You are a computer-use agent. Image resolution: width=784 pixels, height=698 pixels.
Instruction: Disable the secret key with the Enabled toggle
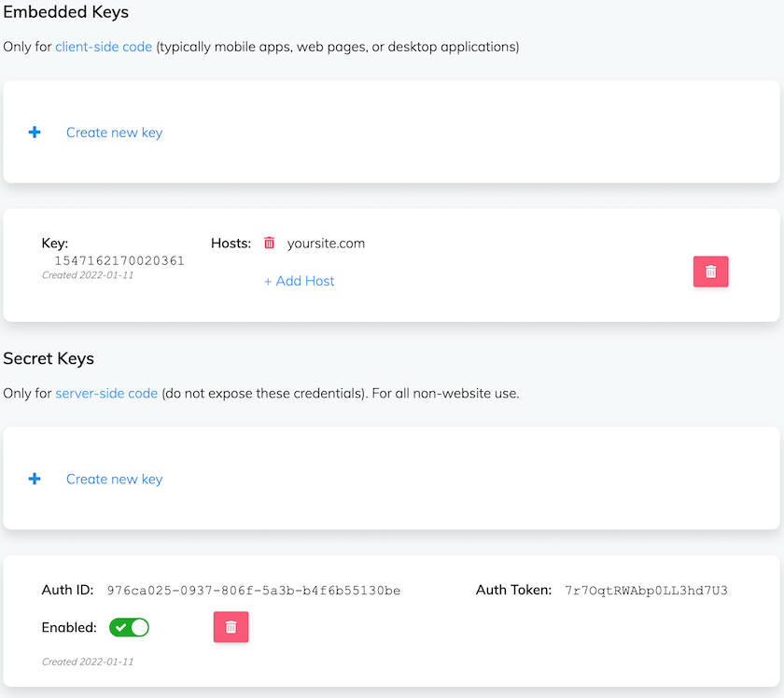point(129,627)
